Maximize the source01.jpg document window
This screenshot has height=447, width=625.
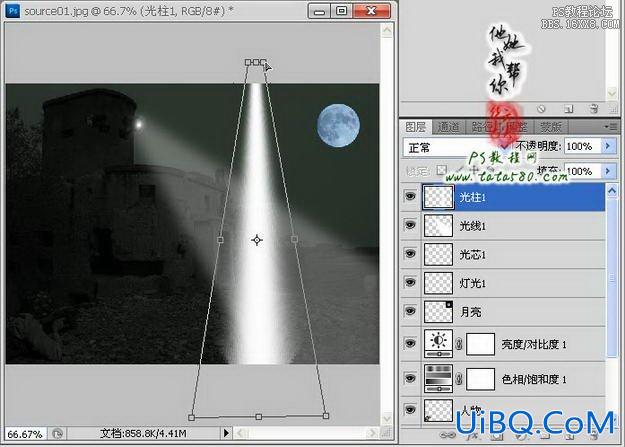tap(342, 11)
